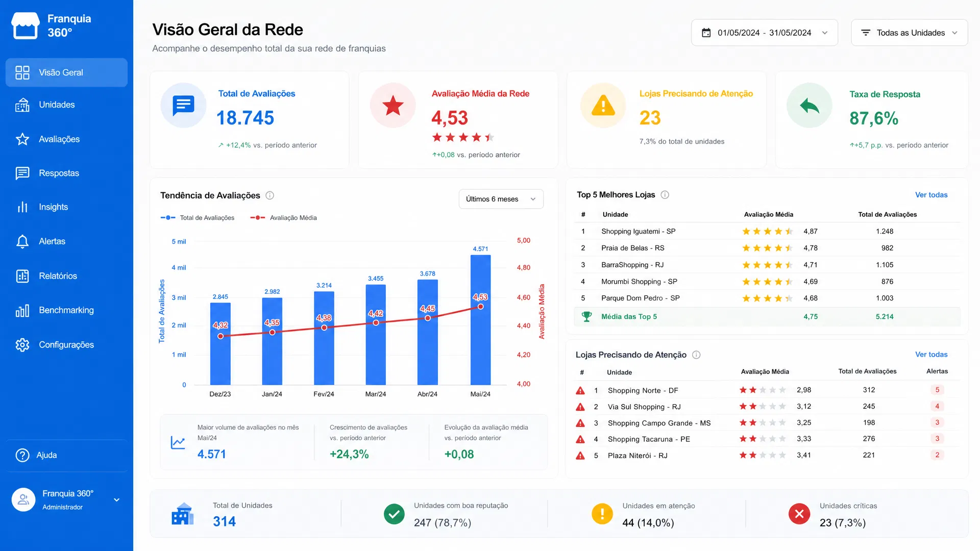Click the Benchmarking bar chart icon
Viewport: 980px width, 551px height.
[22, 310]
